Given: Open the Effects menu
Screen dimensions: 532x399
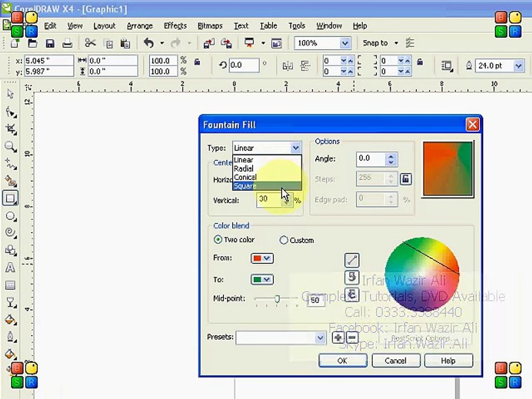Looking at the screenshot, I should [175, 26].
